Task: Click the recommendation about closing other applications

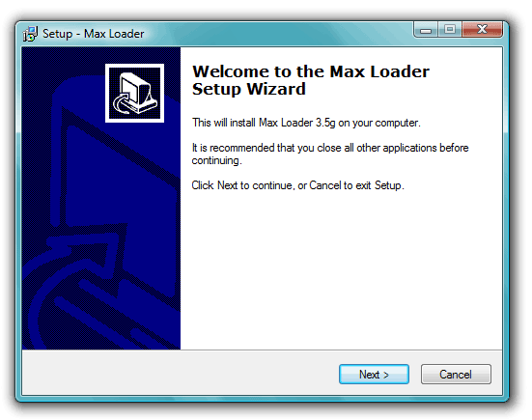Action: click(x=330, y=154)
